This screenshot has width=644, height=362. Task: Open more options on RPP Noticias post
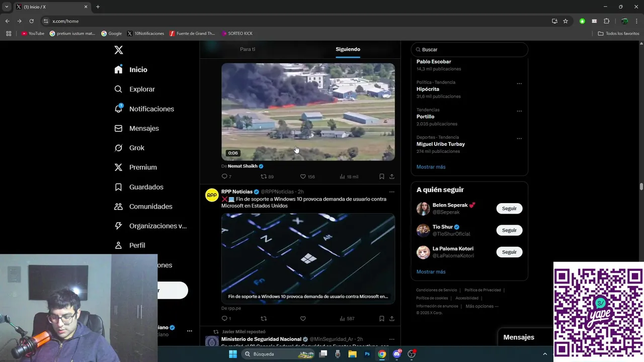tap(392, 192)
